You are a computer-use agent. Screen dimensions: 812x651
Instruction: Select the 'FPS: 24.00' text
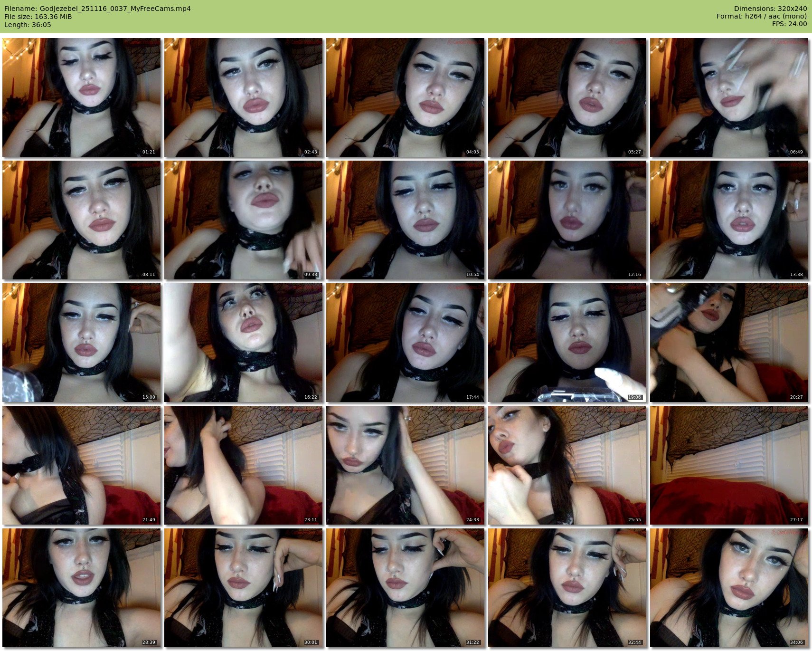coord(789,25)
